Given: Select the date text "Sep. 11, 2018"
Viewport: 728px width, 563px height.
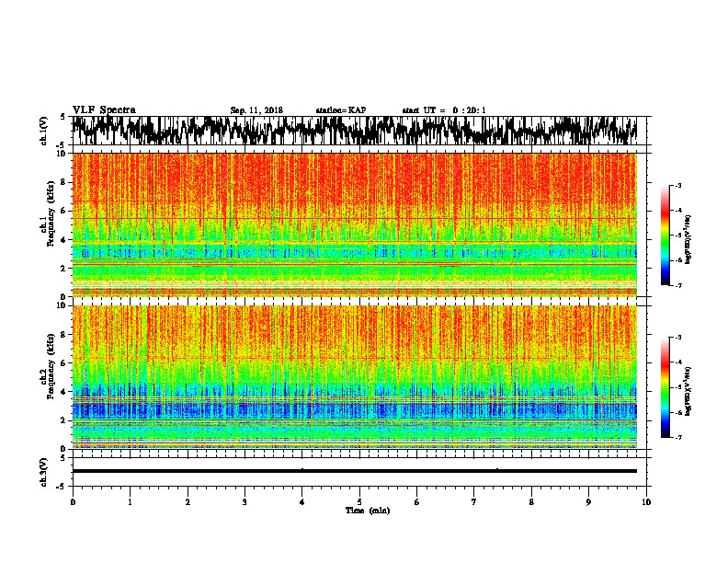Looking at the screenshot, I should 256,110.
